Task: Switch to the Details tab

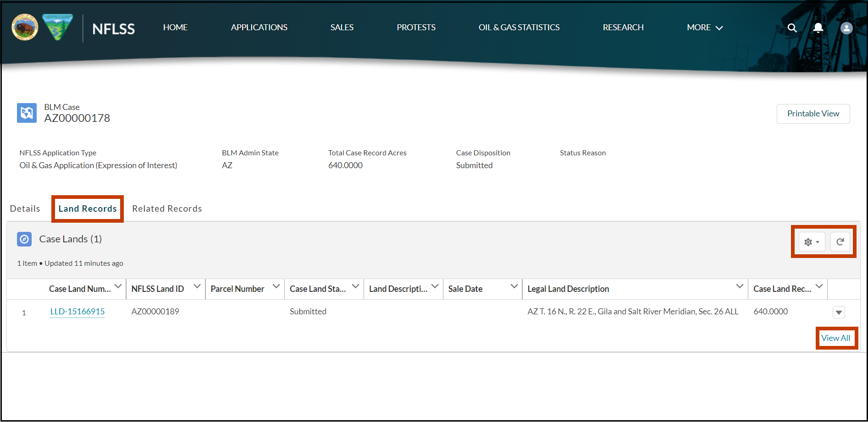Action: coord(25,208)
